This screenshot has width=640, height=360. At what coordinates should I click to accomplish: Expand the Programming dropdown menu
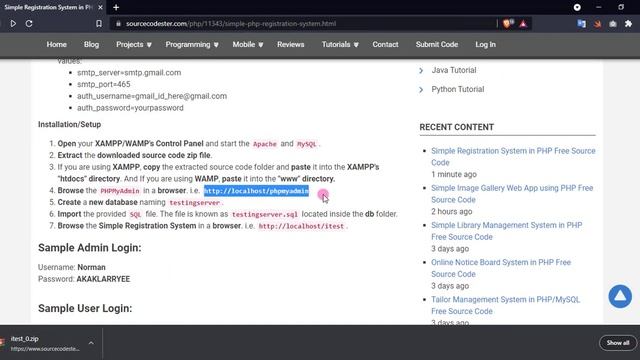point(192,44)
